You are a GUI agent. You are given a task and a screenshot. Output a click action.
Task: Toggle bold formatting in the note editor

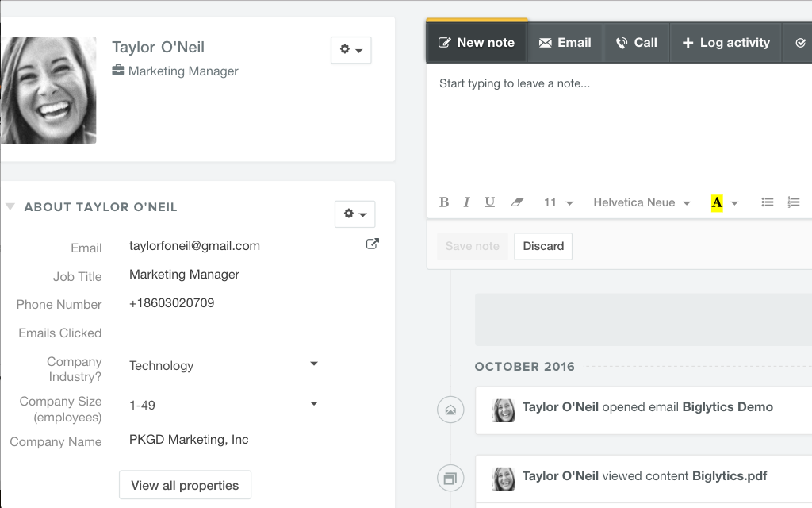443,202
